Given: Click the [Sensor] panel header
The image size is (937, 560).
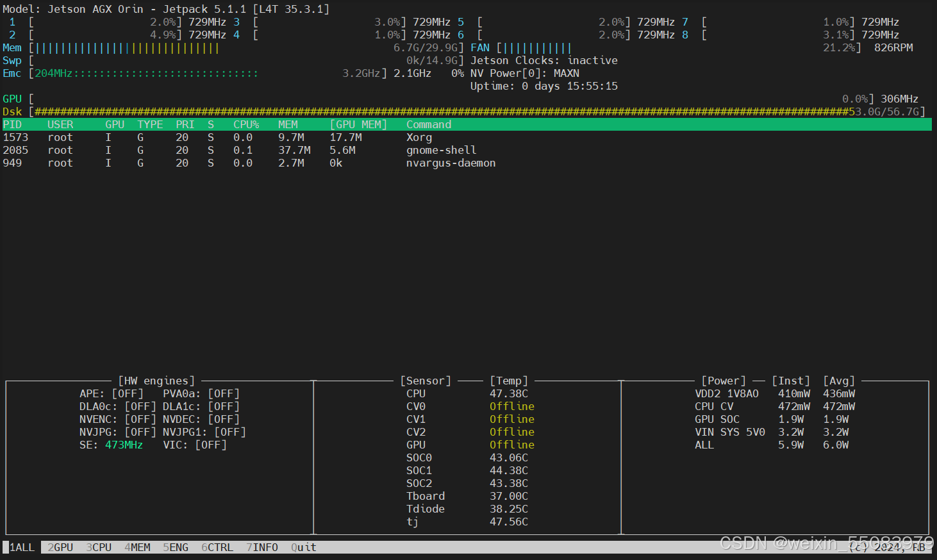Looking at the screenshot, I should coord(426,381).
